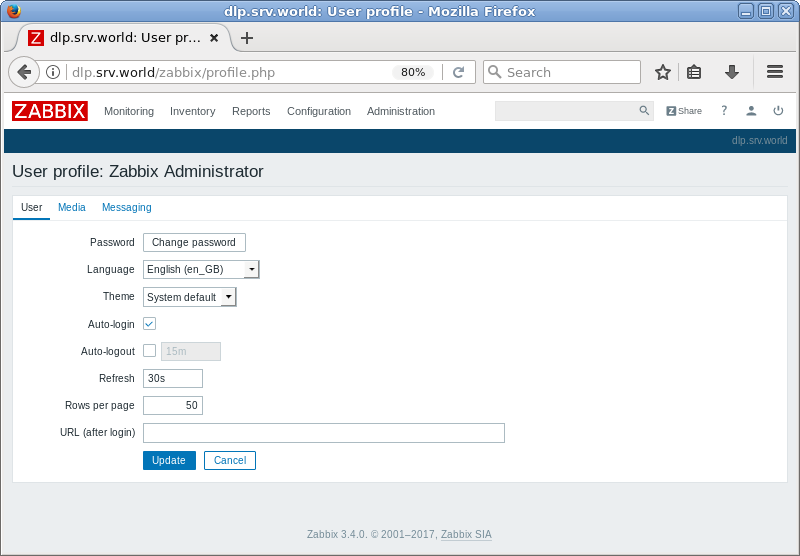Click the Rows per page label
The height and width of the screenshot is (556, 800).
pos(99,406)
